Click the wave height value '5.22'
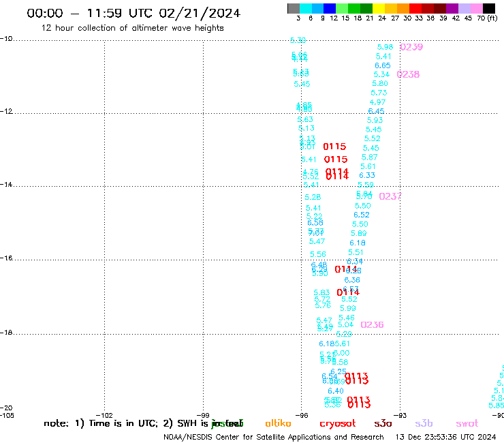Image resolution: width=504 pixels, height=443 pixels. pos(315,216)
